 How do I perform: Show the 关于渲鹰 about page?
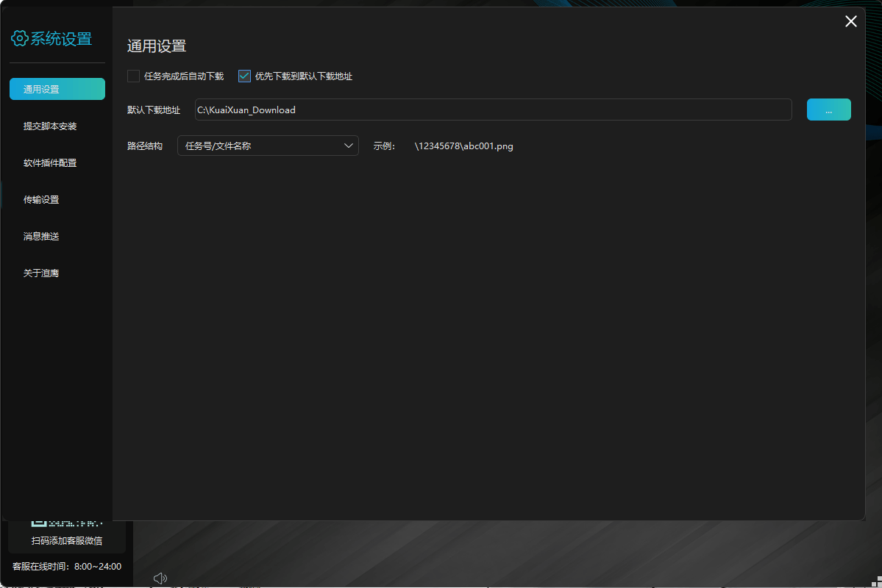coord(41,273)
